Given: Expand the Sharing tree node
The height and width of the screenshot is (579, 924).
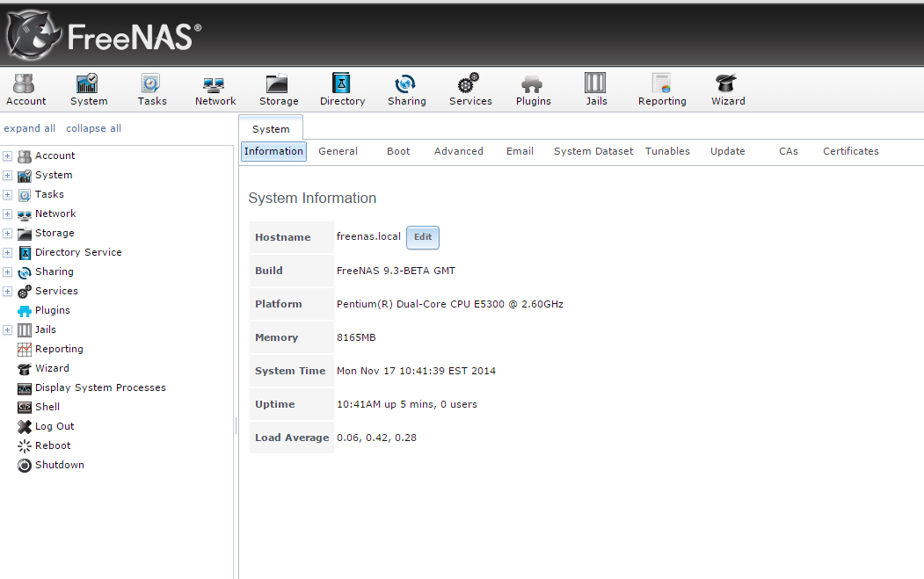Looking at the screenshot, I should [x=8, y=272].
